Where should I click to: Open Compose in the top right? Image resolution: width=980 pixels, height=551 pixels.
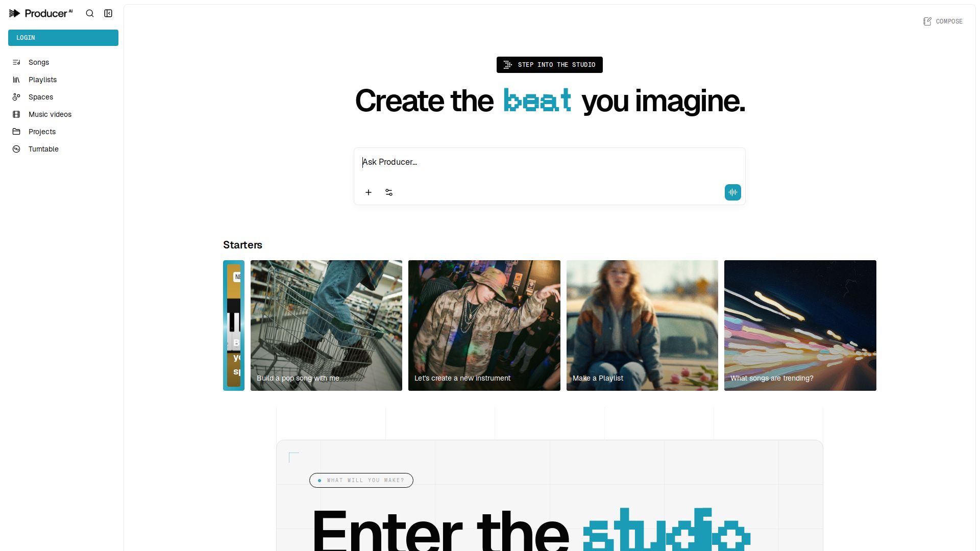(943, 21)
